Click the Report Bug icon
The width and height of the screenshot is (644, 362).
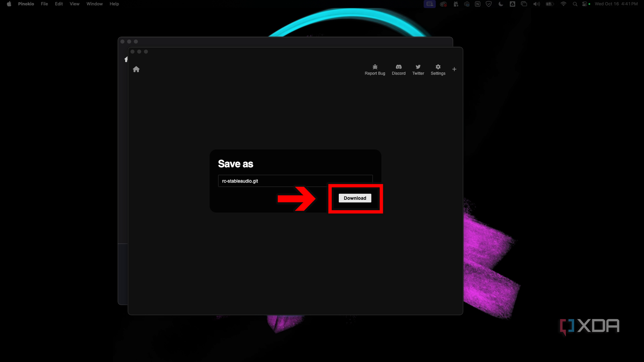click(x=375, y=69)
